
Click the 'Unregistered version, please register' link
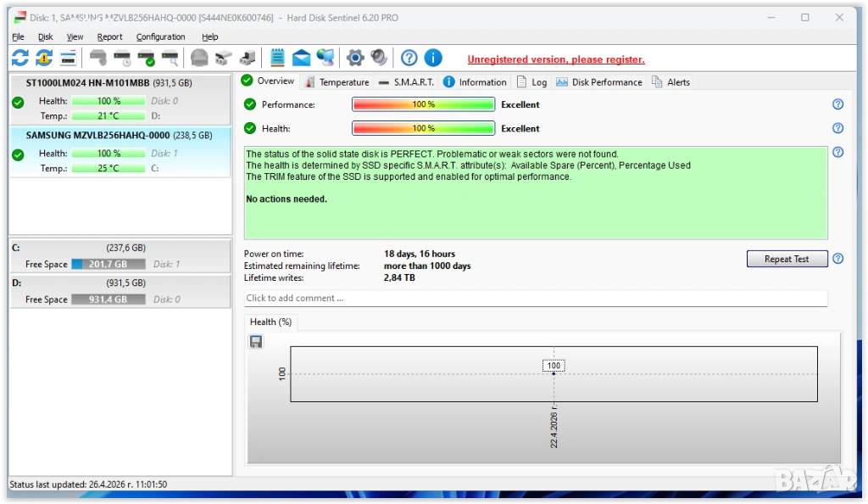point(556,59)
